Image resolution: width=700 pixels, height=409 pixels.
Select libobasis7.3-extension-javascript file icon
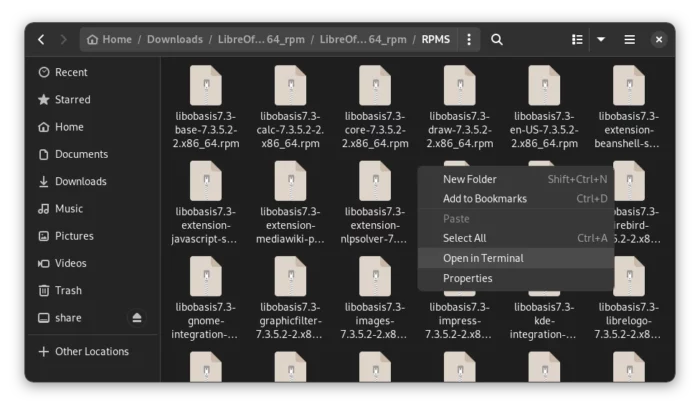[205, 181]
